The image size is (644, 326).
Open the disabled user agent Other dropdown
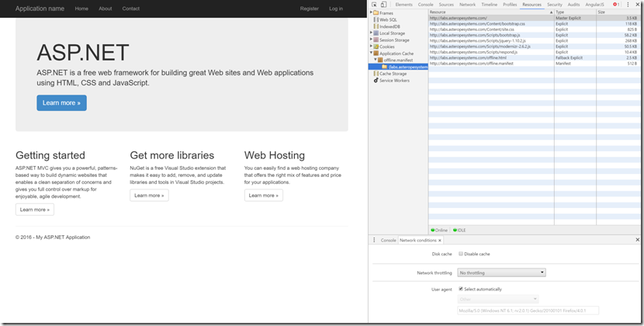498,299
